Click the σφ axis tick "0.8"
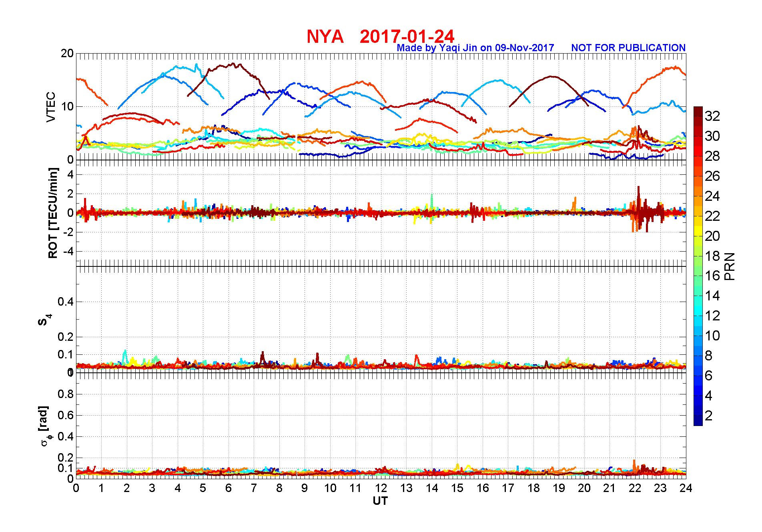 coord(66,394)
